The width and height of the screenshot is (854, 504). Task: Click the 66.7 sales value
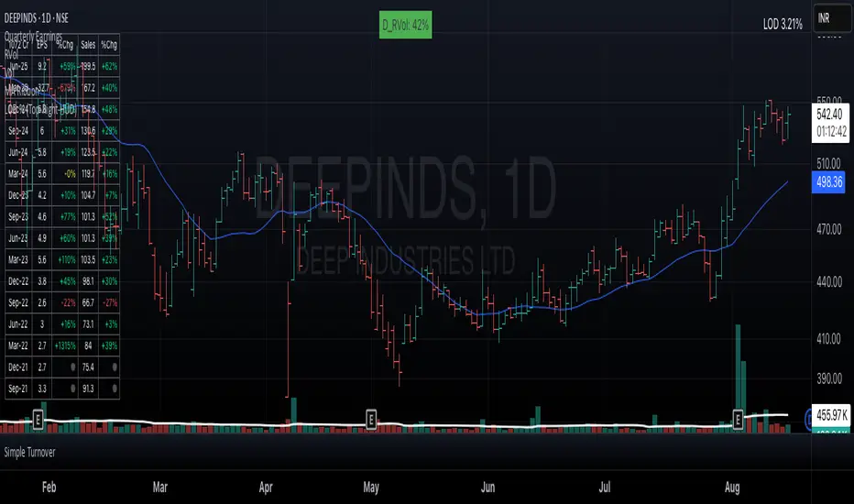(x=88, y=302)
